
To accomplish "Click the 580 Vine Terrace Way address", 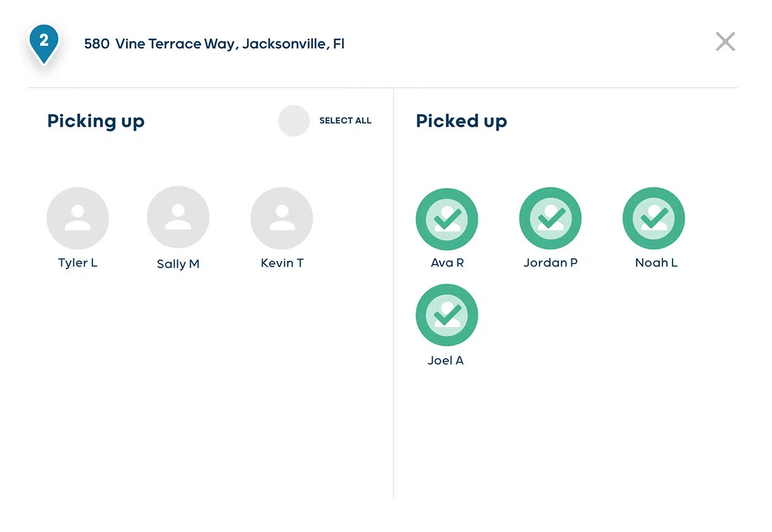I will click(215, 44).
